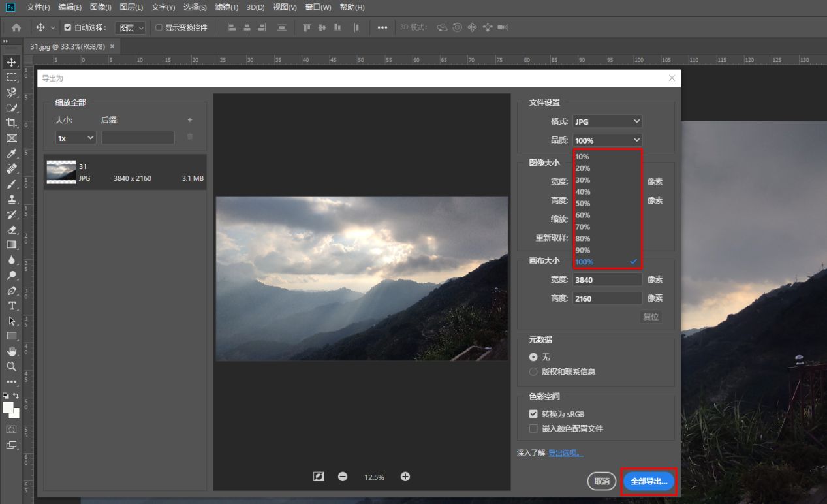
Task: Click the Home icon in options bar
Action: [x=16, y=27]
